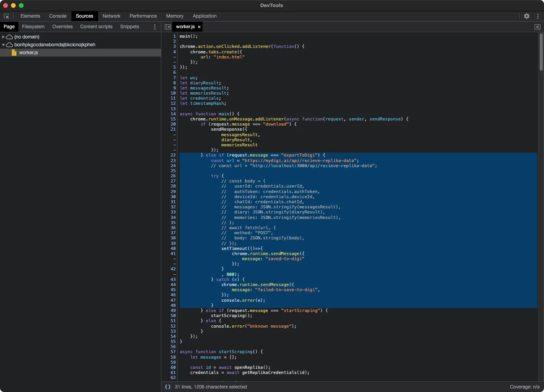Click '31 lines, 1206 characters selected' status

coord(211,387)
